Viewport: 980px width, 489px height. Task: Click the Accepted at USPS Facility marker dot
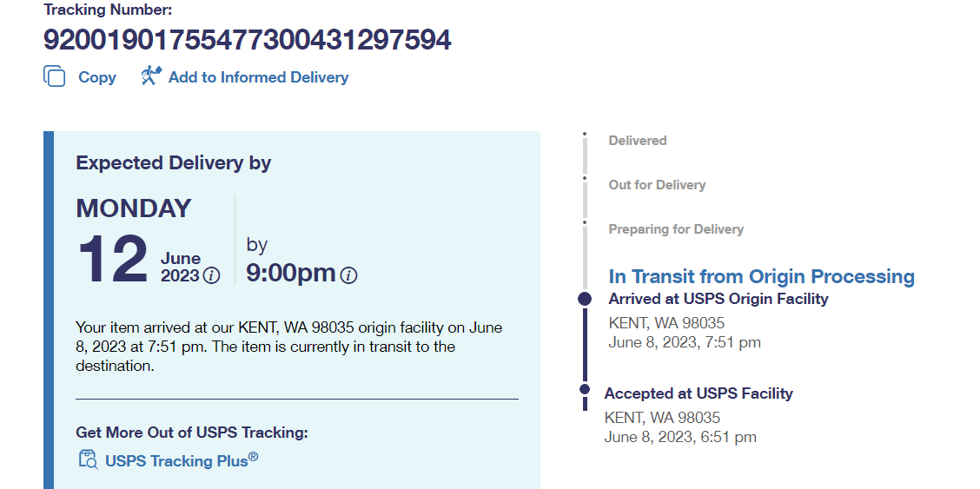(x=585, y=389)
